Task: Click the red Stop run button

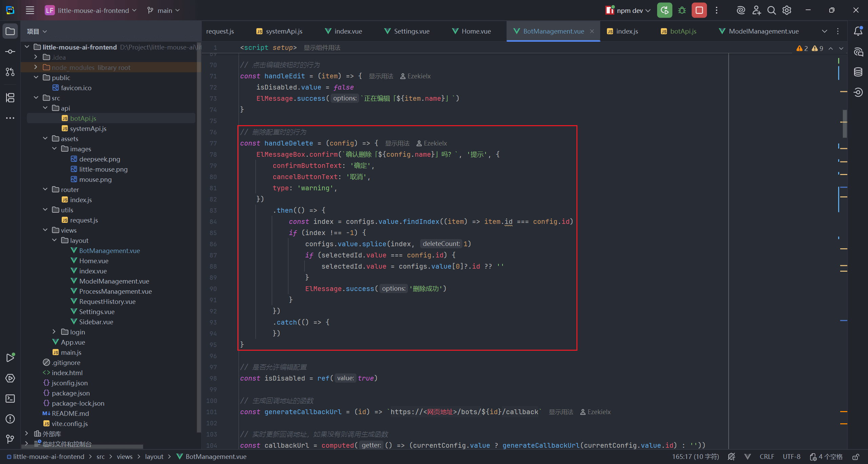Action: (699, 10)
